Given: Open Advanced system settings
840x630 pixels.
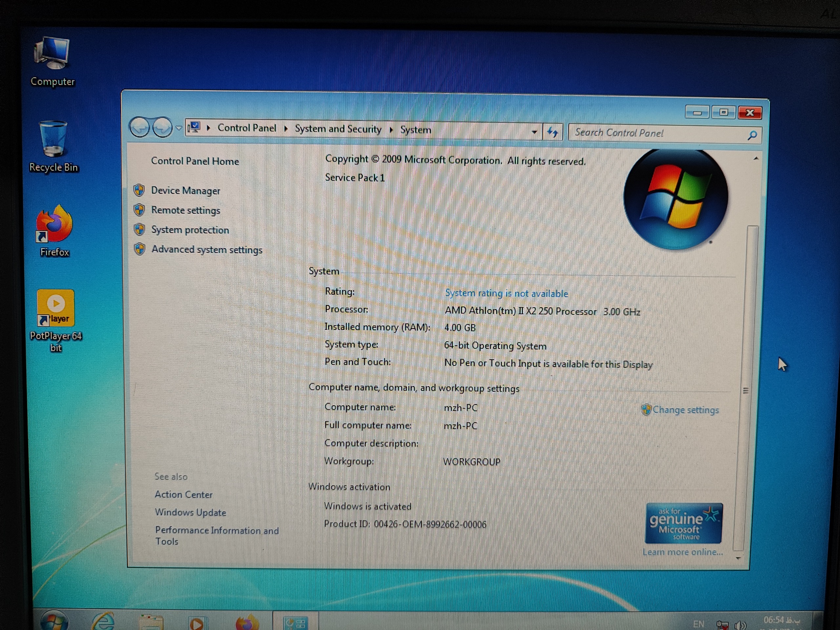Looking at the screenshot, I should click(207, 250).
